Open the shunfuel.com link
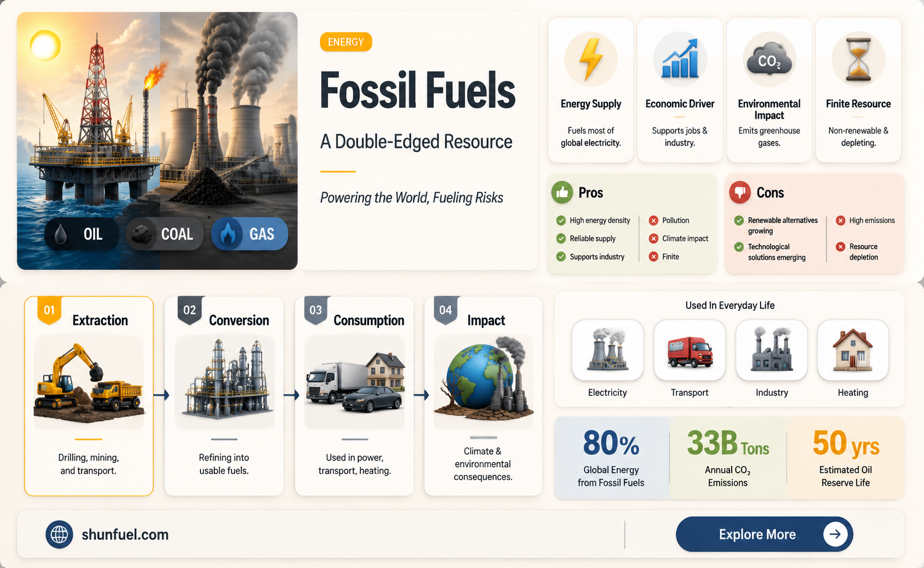 125,534
